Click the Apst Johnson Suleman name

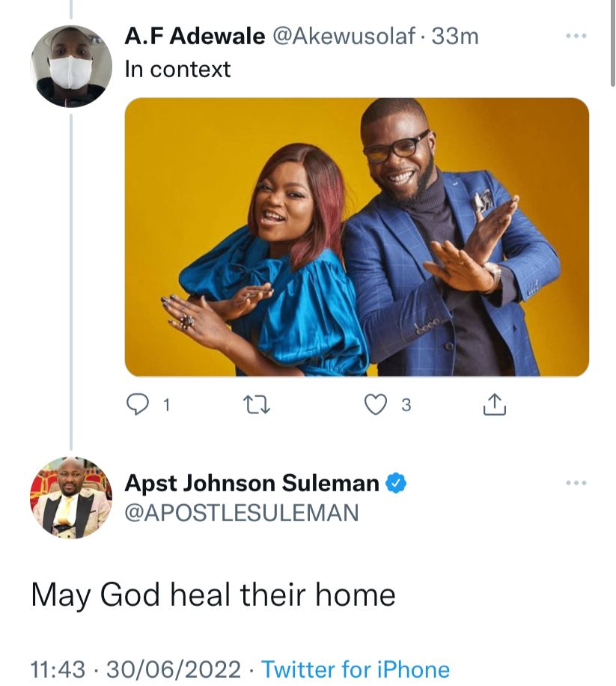coord(251,484)
